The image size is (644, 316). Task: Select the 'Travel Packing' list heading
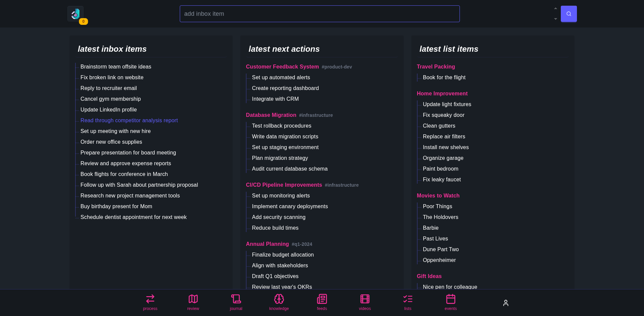(436, 66)
